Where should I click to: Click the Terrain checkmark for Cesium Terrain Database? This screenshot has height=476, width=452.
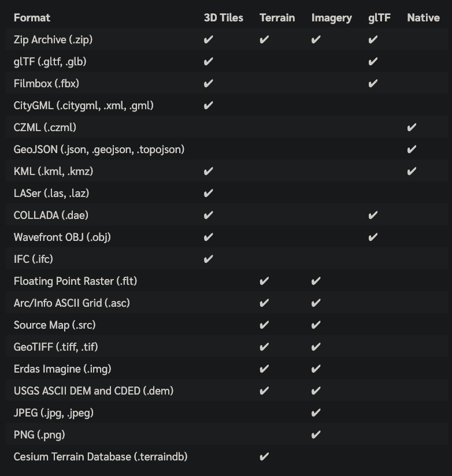tap(264, 456)
